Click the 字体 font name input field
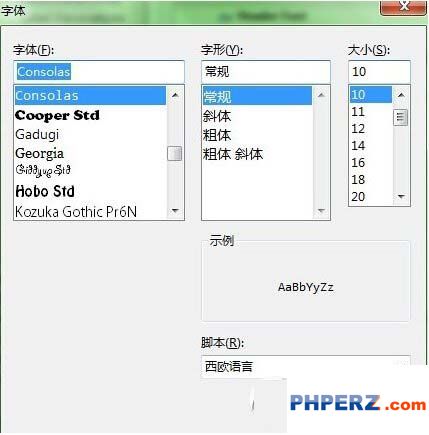This screenshot has width=429, height=435. pos(99,72)
